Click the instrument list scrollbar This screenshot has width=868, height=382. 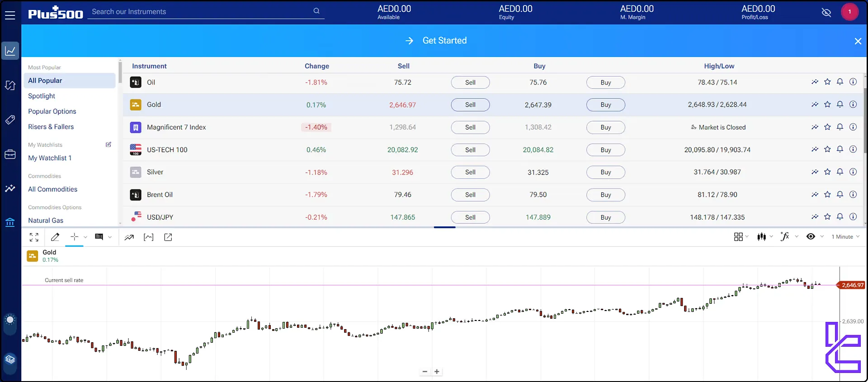tap(865, 120)
